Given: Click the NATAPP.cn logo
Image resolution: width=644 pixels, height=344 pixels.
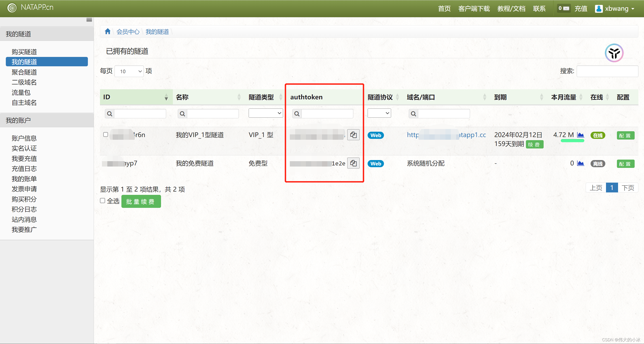Looking at the screenshot, I should (30, 8).
